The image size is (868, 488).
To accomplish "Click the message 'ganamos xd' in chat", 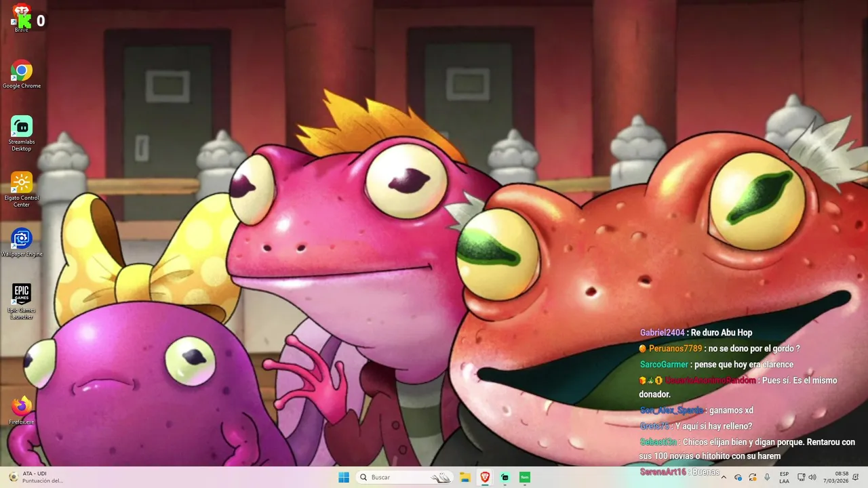I will point(731,410).
